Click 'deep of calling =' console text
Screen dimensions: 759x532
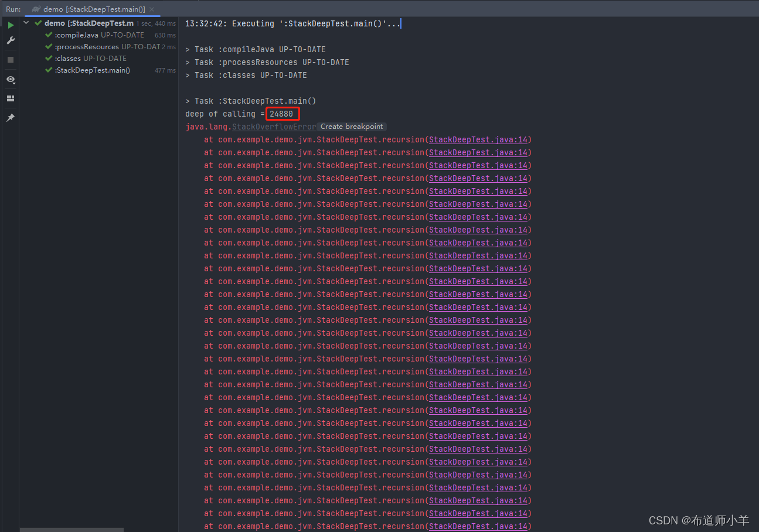point(225,114)
